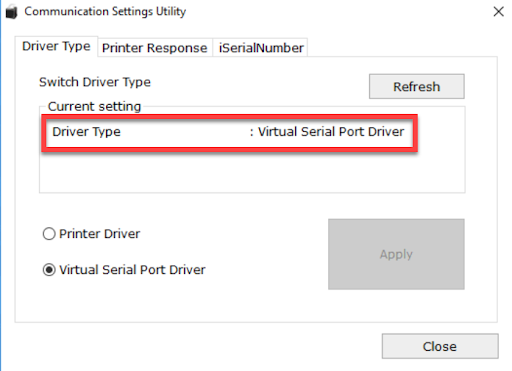The height and width of the screenshot is (371, 512).
Task: Click the 'Switch Driver Type' heading text
Action: pos(95,82)
